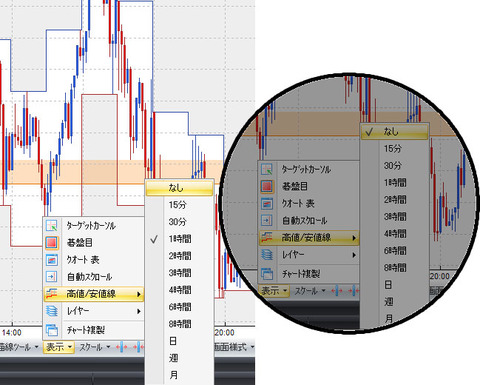The width and height of the screenshot is (480, 385).
Task: Click 20:00 time label on left chart
Action: 225,333
